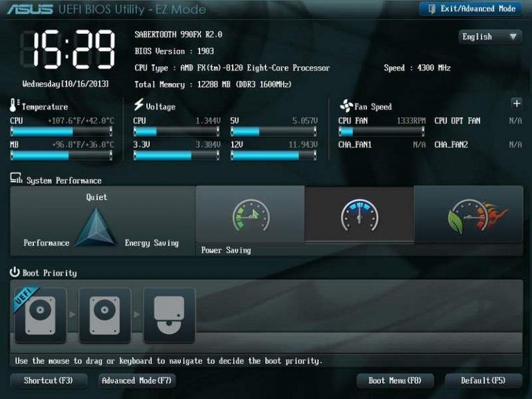Click the Boot Priority power icon
532x399 pixels.
15,272
